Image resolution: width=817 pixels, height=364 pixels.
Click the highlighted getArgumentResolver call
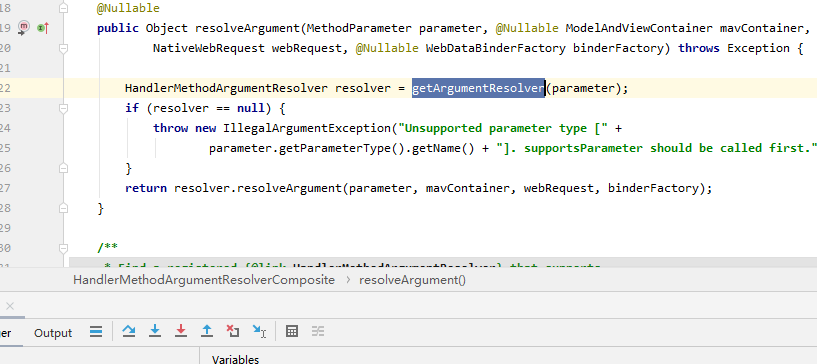(x=478, y=89)
